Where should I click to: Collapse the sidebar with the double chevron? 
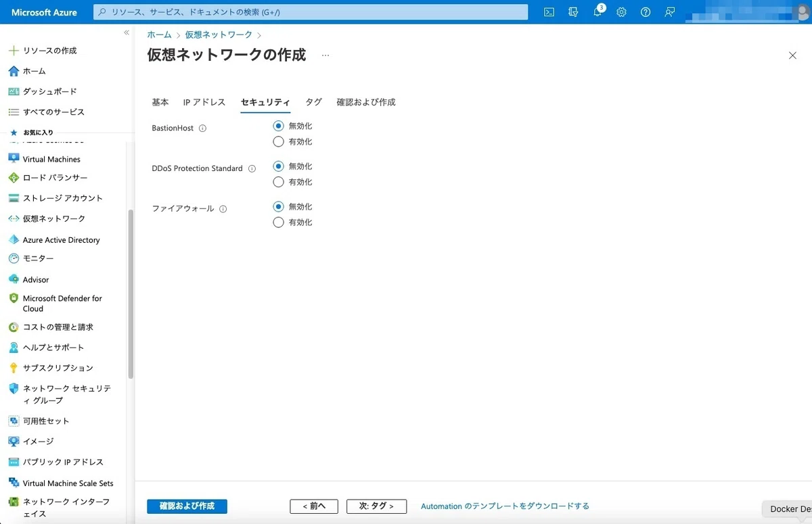click(127, 33)
